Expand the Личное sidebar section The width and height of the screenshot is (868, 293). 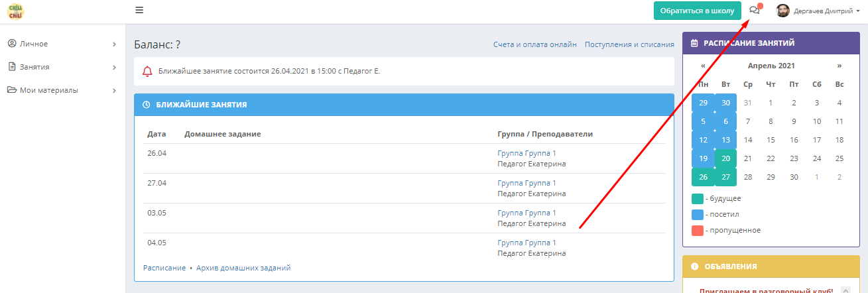(x=62, y=44)
